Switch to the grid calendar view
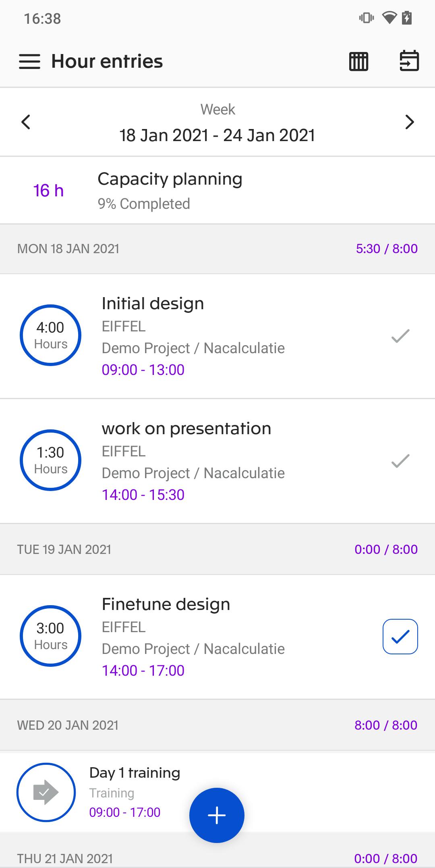 coord(358,62)
